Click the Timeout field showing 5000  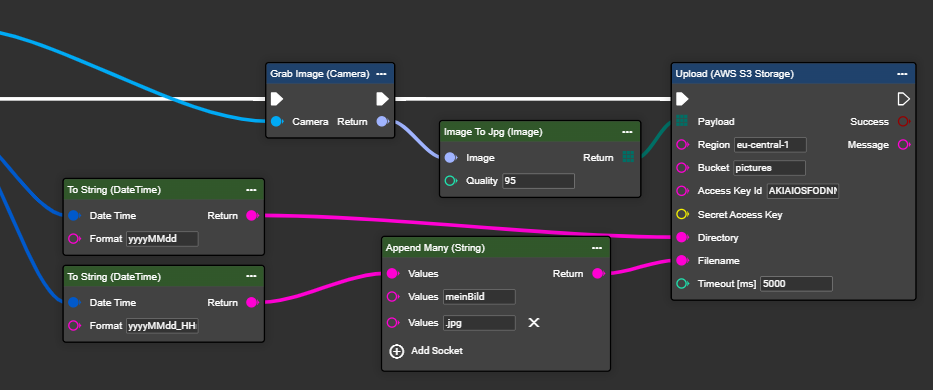point(796,284)
